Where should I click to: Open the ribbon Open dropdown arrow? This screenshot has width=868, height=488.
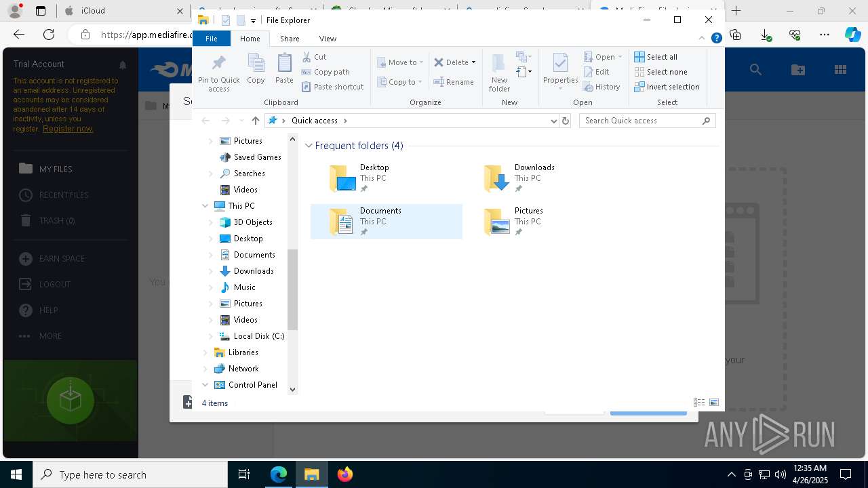pyautogui.click(x=620, y=57)
